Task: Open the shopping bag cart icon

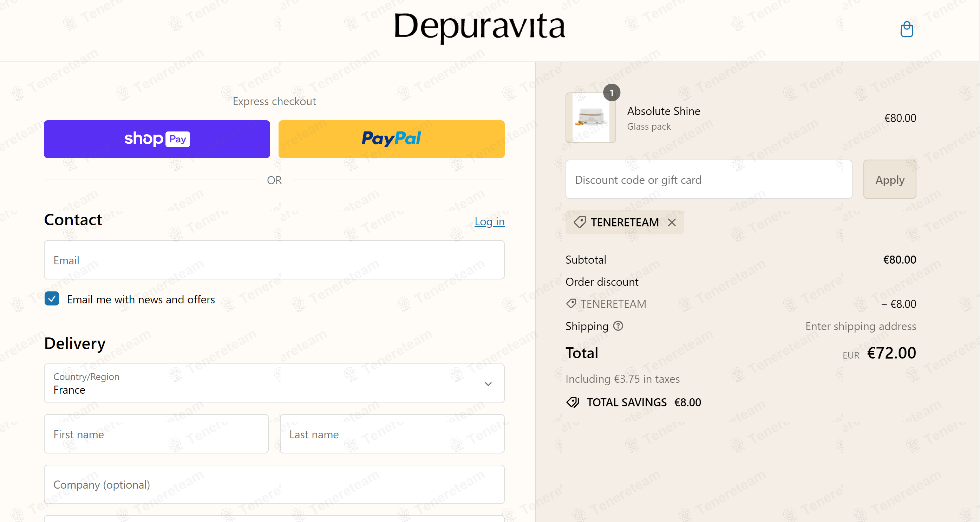Action: [907, 29]
